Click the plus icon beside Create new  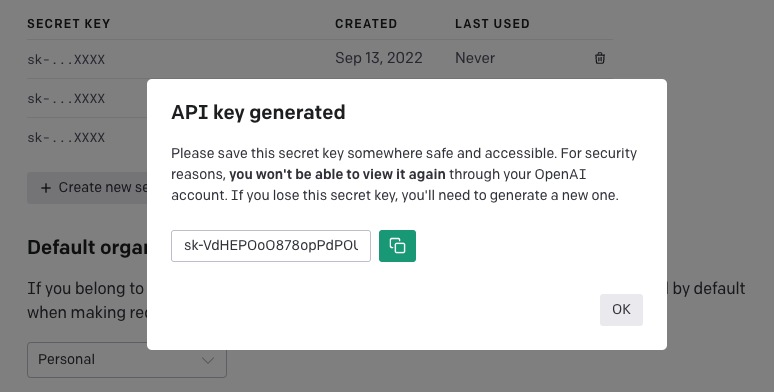[46, 188]
